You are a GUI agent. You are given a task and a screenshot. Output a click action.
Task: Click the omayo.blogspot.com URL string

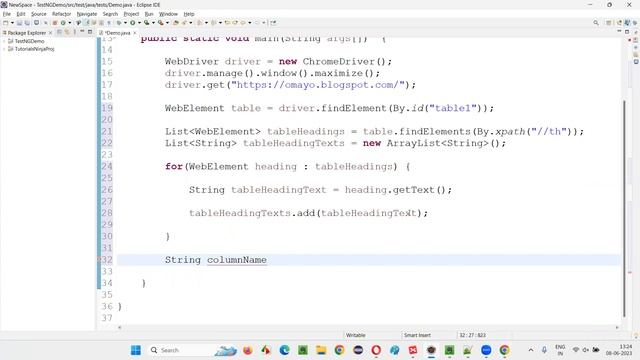coord(318,85)
